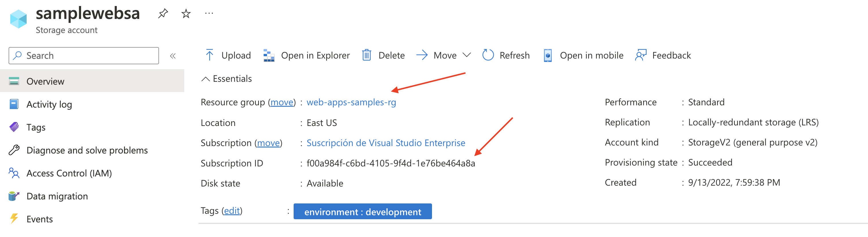Expand the Move dropdown chevron
Image resolution: width=868 pixels, height=237 pixels.
[466, 55]
